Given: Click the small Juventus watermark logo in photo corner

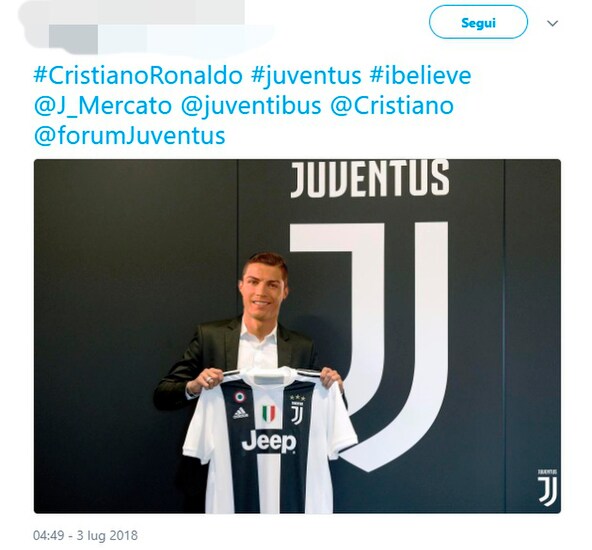Looking at the screenshot, I should pos(547,487).
